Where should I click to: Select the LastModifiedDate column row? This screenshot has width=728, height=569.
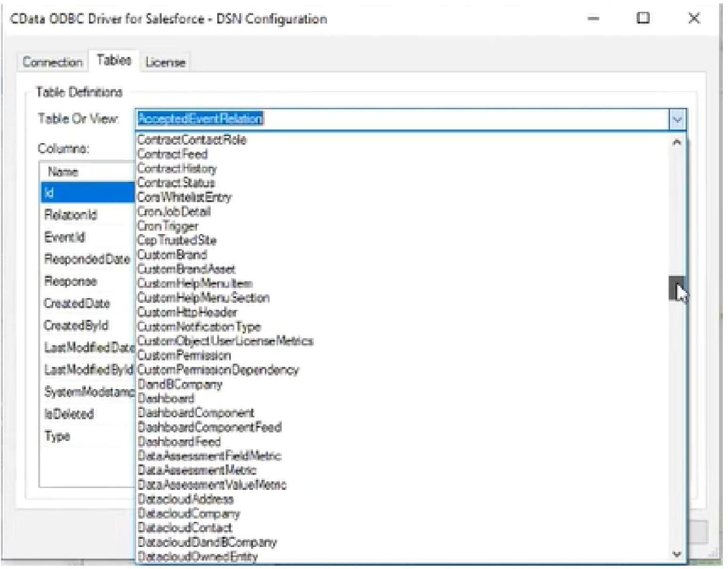coord(88,348)
